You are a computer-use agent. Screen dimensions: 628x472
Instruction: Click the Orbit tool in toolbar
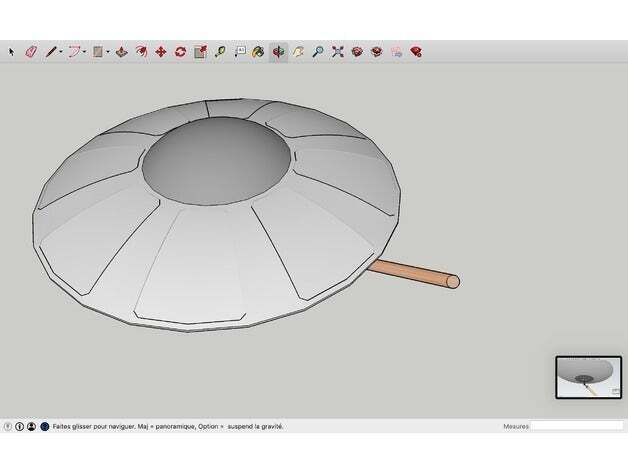click(278, 51)
